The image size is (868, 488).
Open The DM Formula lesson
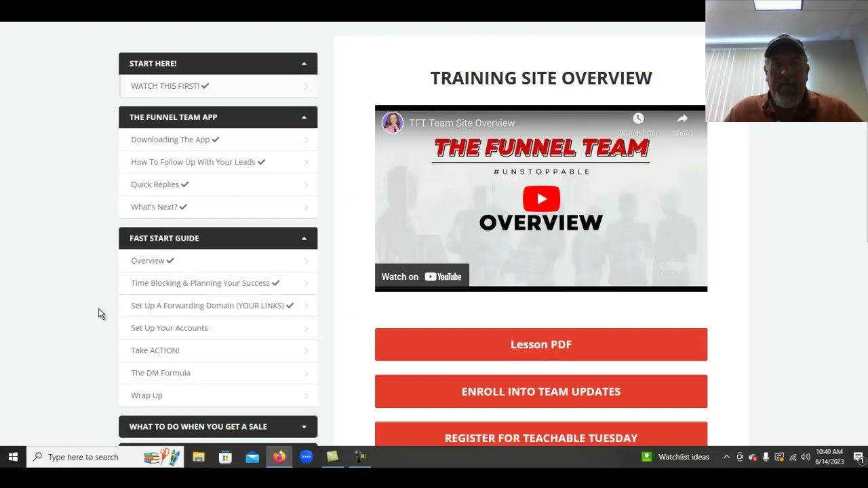click(x=218, y=373)
